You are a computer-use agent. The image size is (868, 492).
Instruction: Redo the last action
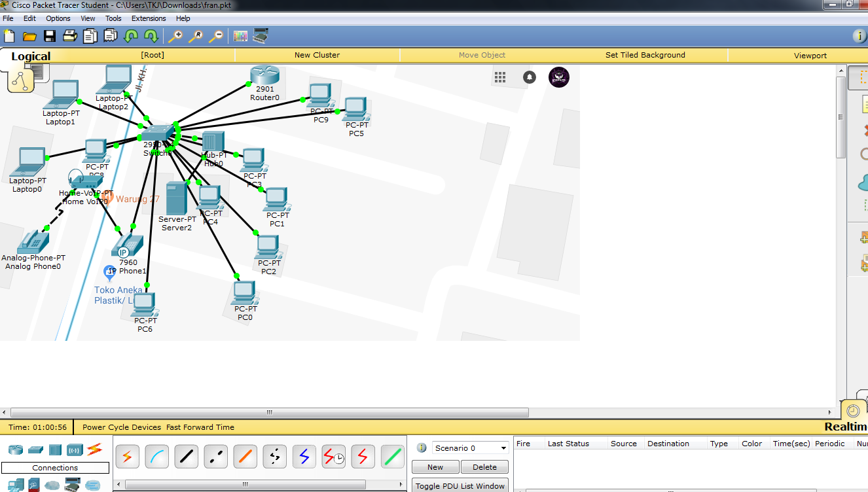pos(151,36)
